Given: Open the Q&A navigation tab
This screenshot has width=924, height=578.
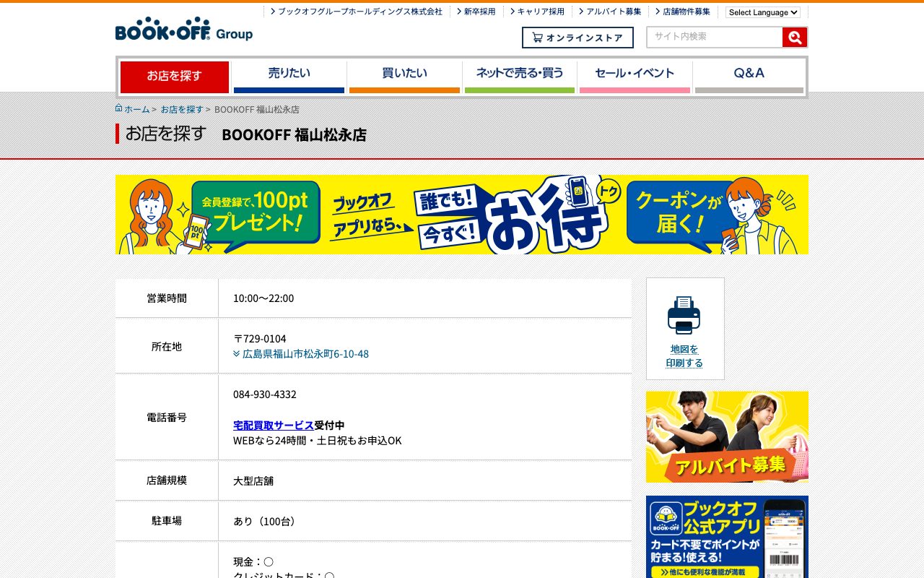Looking at the screenshot, I should click(749, 77).
